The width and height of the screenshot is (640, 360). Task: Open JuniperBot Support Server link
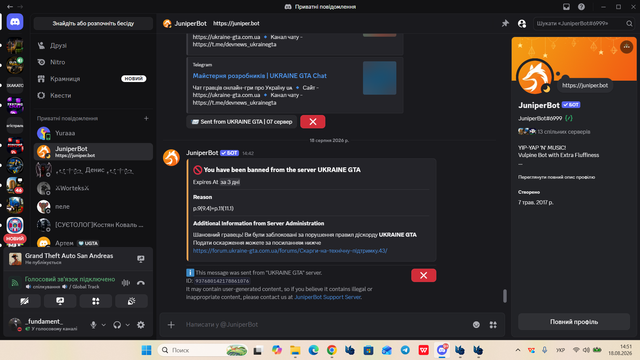pos(327,297)
